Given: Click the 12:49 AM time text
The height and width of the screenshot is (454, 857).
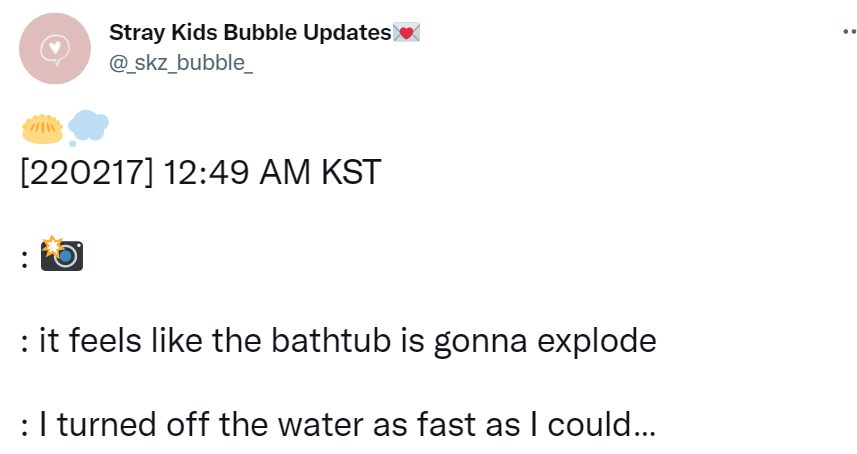Looking at the screenshot, I should [237, 173].
